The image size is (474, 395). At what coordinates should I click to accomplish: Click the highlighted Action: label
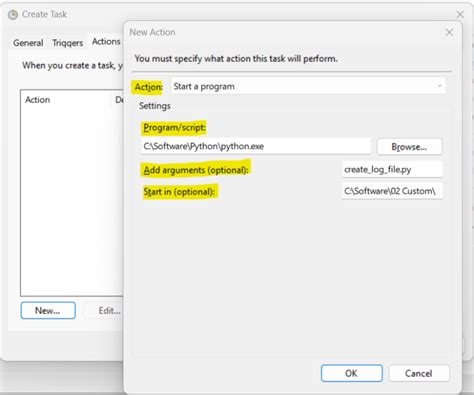point(148,87)
